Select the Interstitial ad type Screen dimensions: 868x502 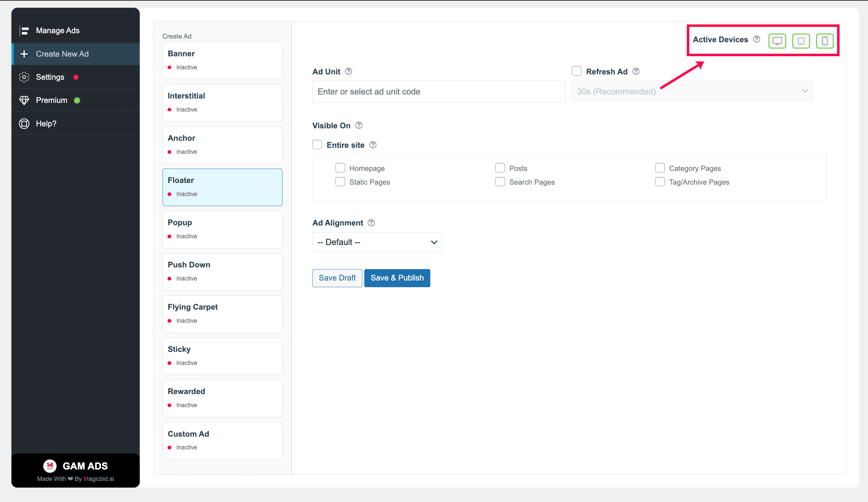tap(222, 103)
